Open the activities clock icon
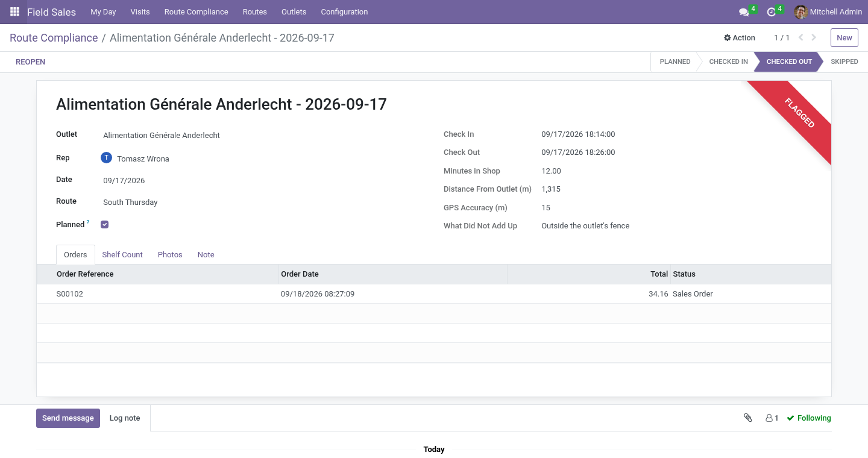868x458 pixels. [x=771, y=12]
